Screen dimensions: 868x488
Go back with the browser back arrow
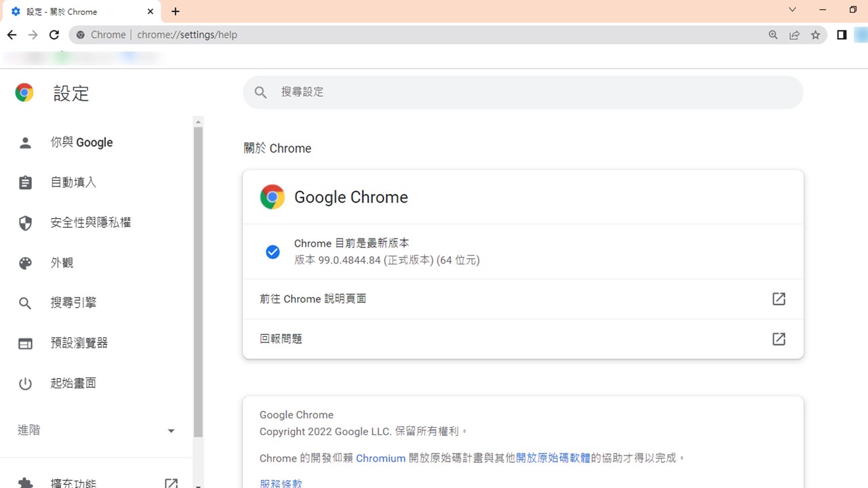[12, 35]
